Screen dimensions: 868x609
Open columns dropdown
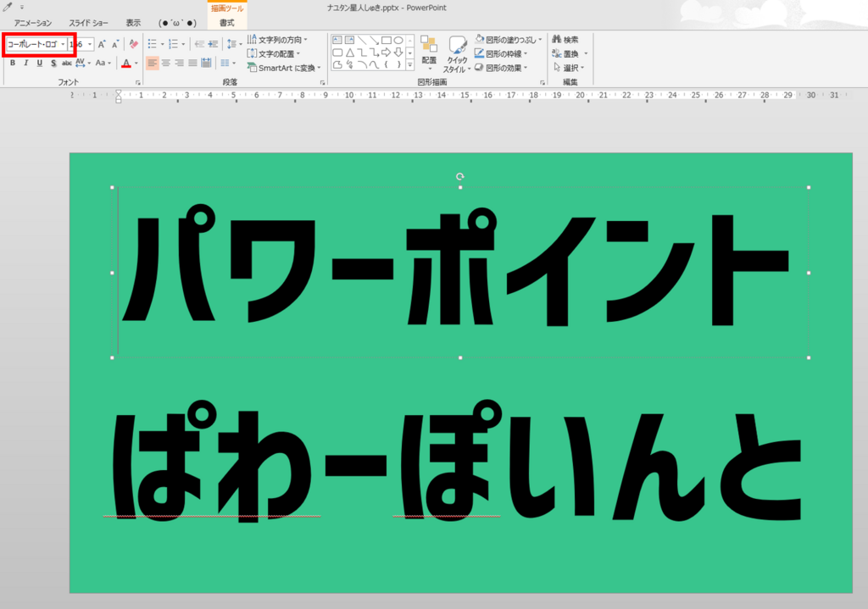point(227,63)
